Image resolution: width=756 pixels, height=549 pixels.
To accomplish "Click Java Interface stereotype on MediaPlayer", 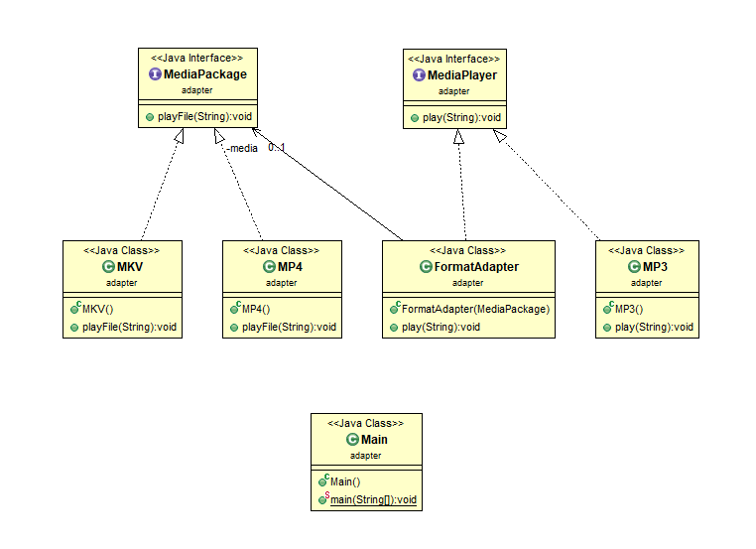I will [453, 59].
